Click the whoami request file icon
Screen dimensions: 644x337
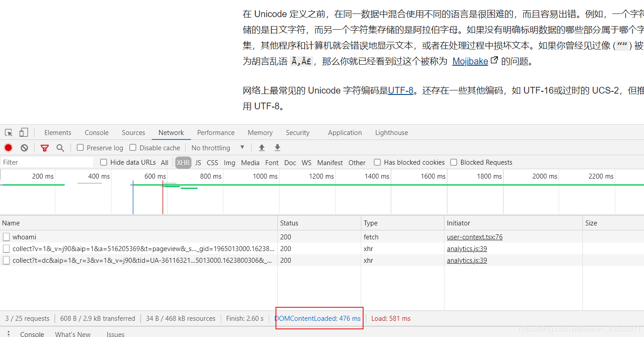[6, 237]
